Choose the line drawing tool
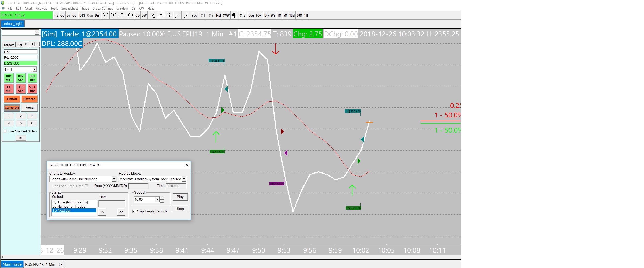 [x=178, y=15]
